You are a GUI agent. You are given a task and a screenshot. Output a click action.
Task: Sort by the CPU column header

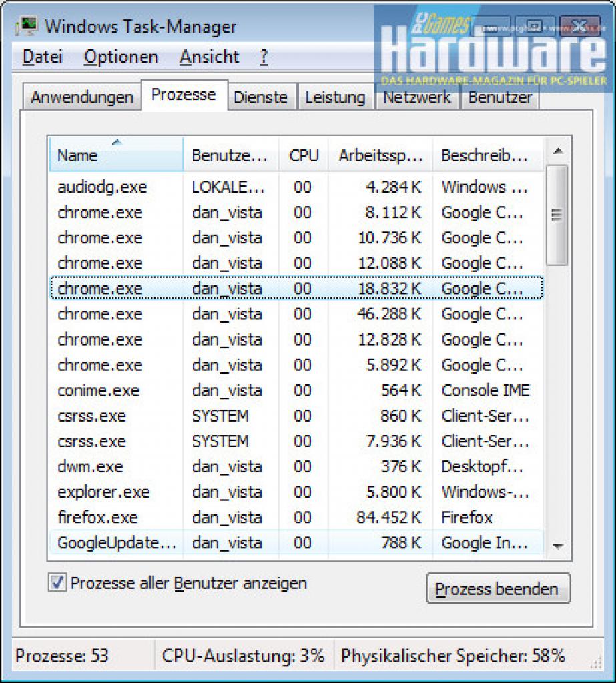[x=304, y=155]
